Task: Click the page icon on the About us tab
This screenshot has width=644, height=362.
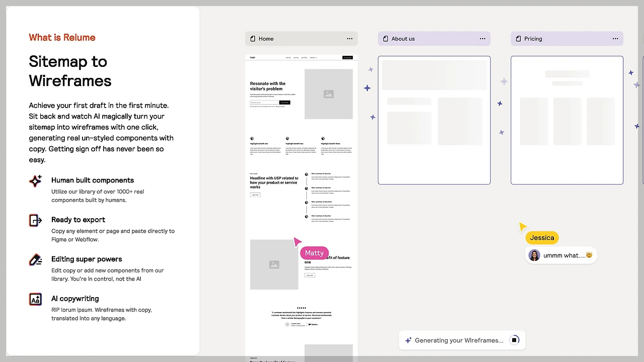Action: (x=386, y=39)
